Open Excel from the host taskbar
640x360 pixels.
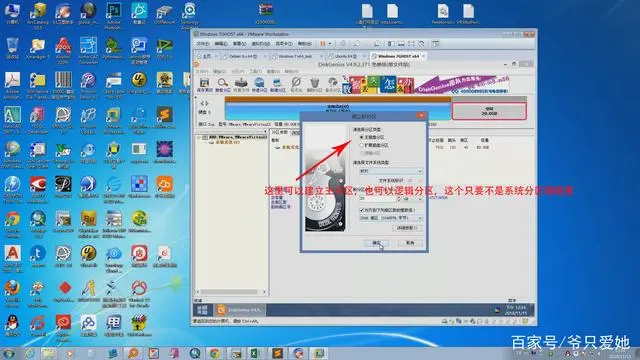(x=256, y=353)
